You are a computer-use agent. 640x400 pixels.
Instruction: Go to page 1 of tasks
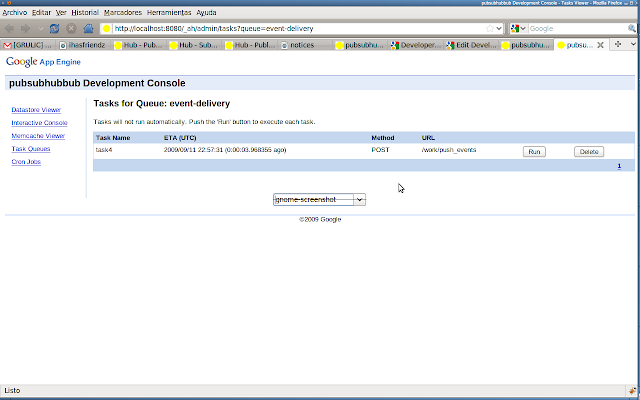(x=619, y=166)
